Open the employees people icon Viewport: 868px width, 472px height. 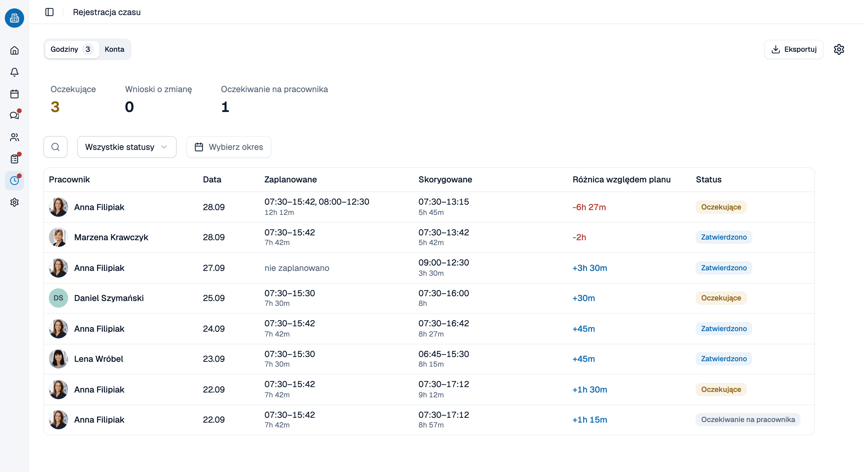point(14,137)
